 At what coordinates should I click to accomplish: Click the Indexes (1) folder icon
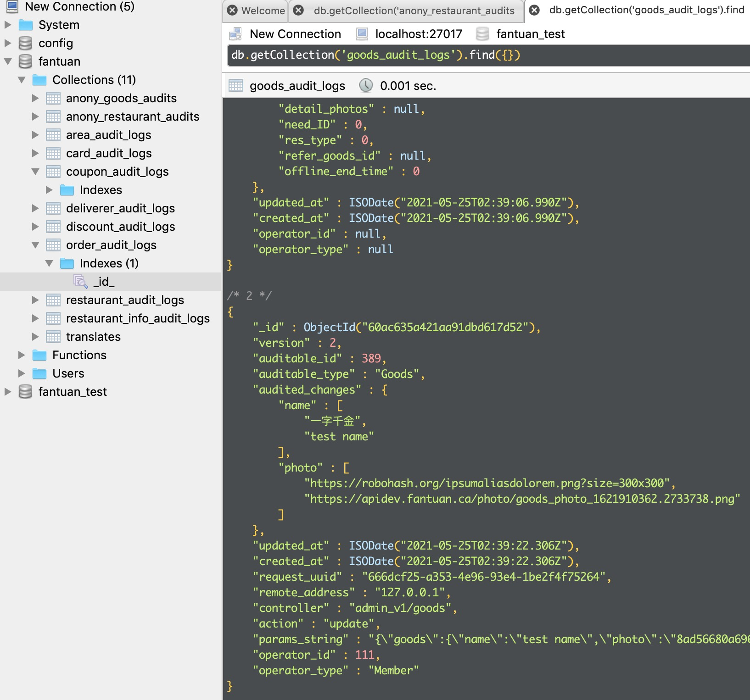coord(67,263)
